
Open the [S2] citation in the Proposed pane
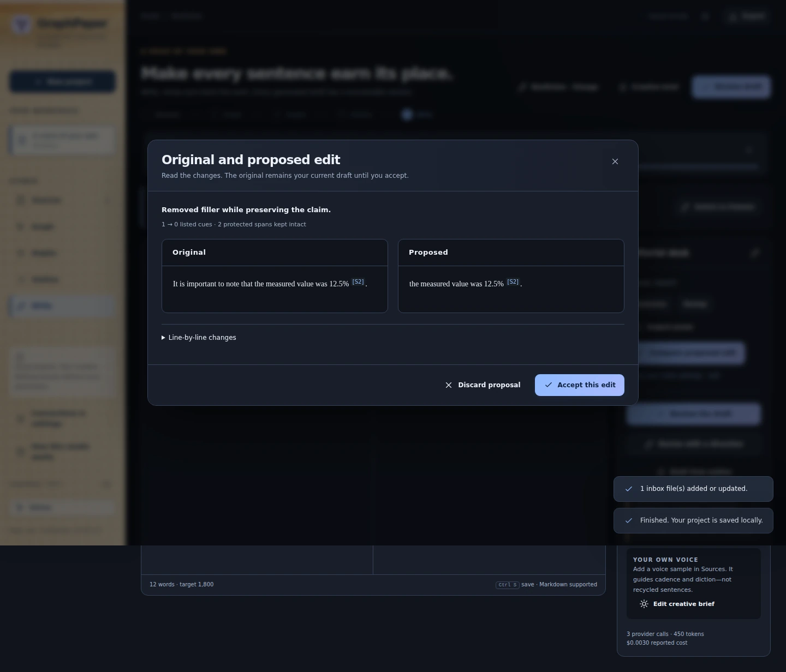click(x=513, y=282)
